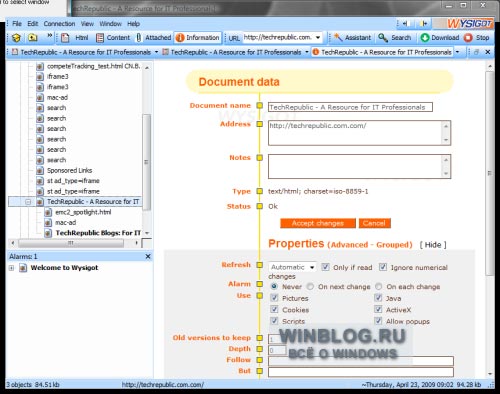Open the Refresh Automatic dropdown
The width and height of the screenshot is (500, 394).
coord(292,267)
